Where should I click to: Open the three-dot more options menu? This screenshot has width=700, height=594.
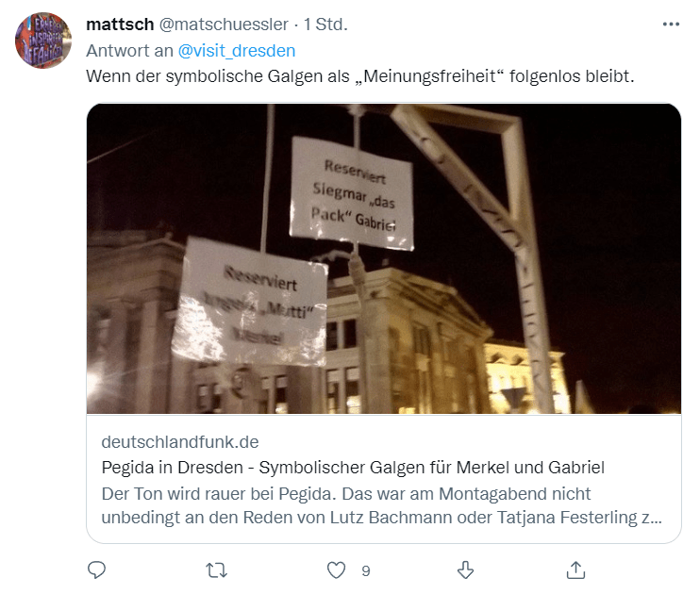coord(671,25)
